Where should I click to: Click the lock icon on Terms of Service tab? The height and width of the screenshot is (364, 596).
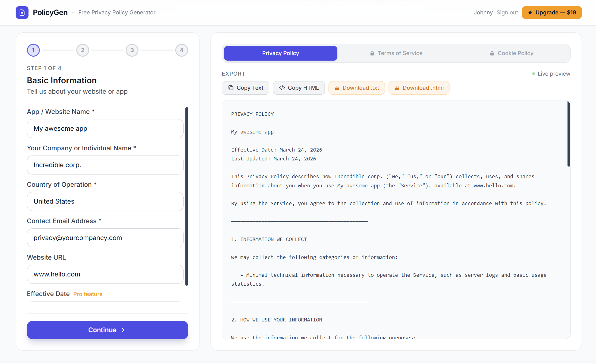(372, 53)
